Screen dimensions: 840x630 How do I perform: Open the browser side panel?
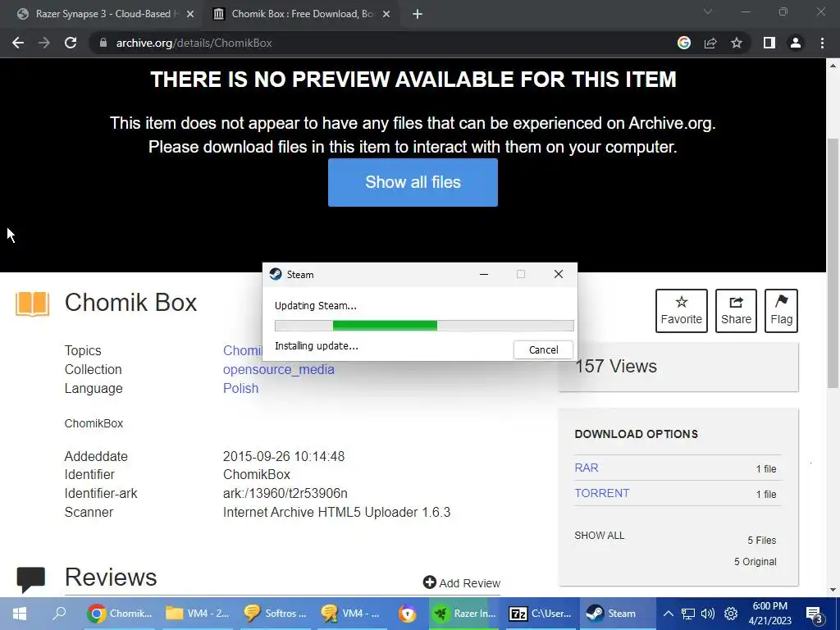(769, 43)
